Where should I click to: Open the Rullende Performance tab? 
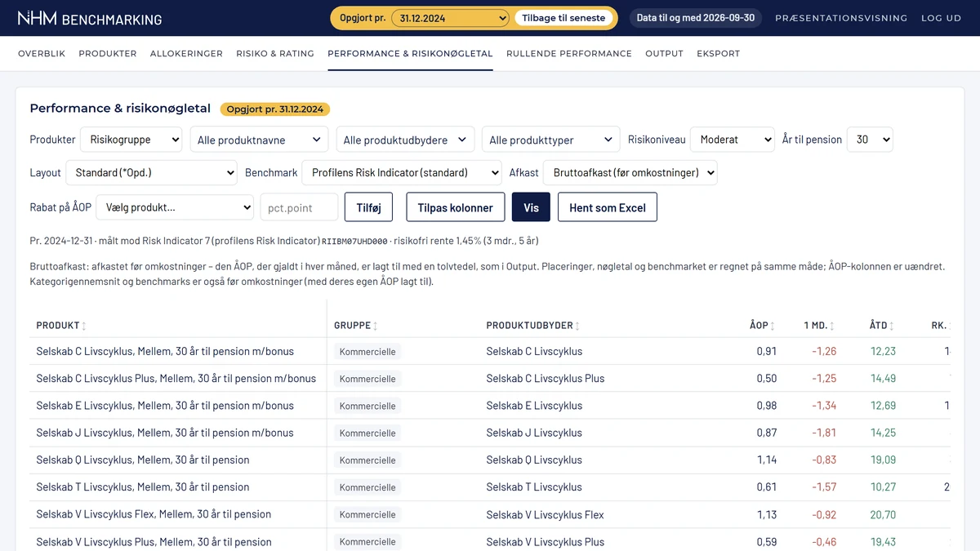click(569, 53)
